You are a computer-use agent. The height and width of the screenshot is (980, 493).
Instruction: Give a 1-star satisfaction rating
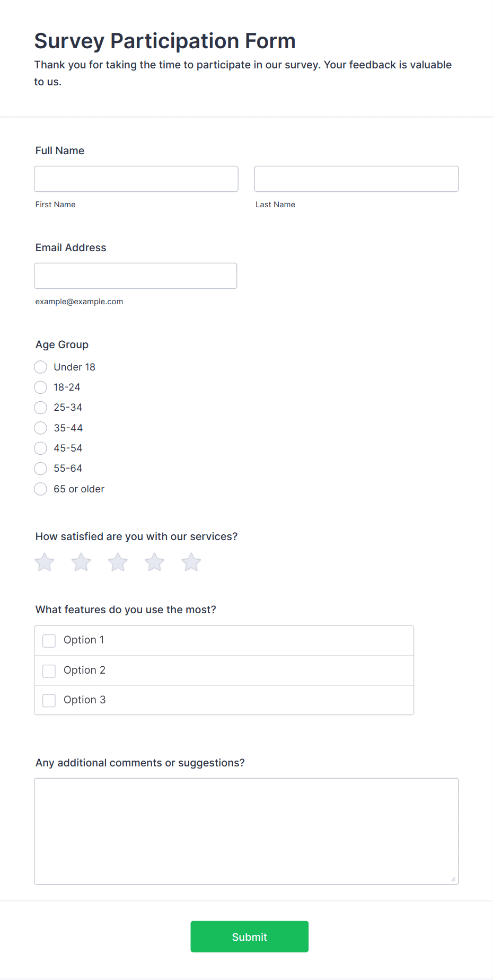44,562
